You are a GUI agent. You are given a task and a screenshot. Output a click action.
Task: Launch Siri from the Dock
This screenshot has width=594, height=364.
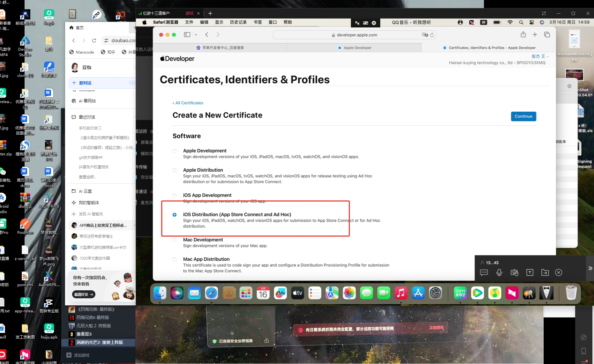[177, 293]
